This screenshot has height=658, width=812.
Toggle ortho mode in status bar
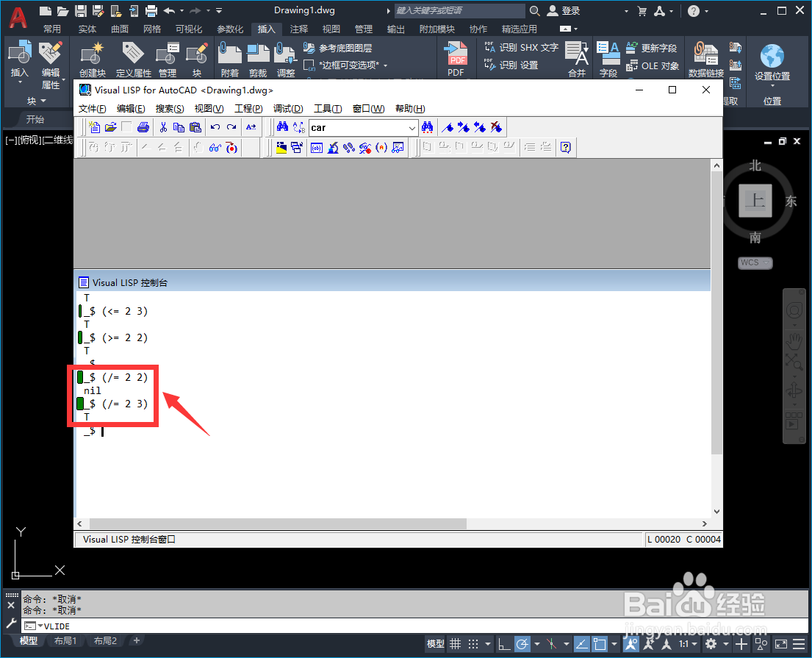coord(504,644)
